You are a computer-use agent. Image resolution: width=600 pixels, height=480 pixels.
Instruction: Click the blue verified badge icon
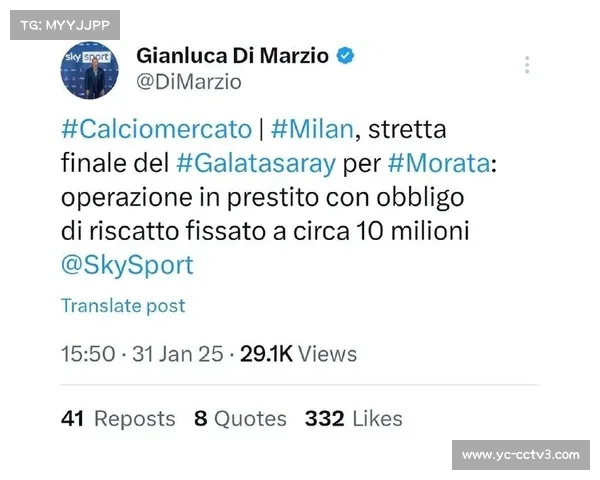pos(345,56)
